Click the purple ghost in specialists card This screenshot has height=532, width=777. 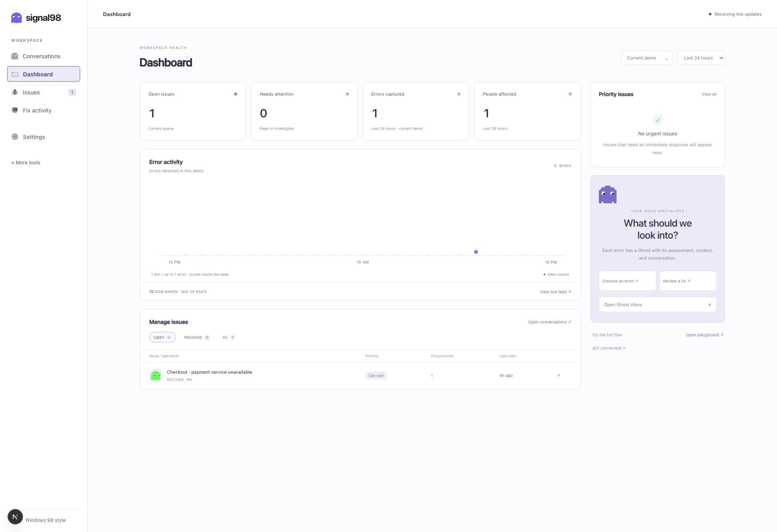[x=607, y=194]
